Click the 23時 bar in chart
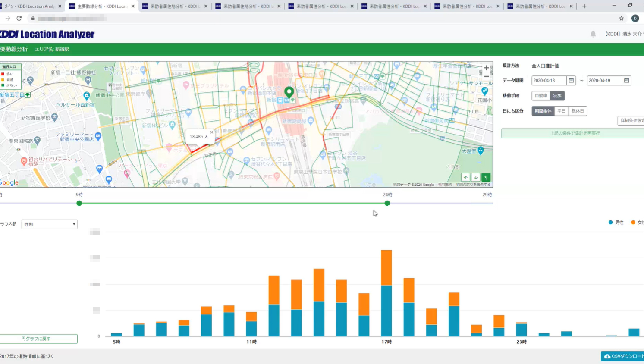This screenshot has width=644, height=364. [x=521, y=329]
